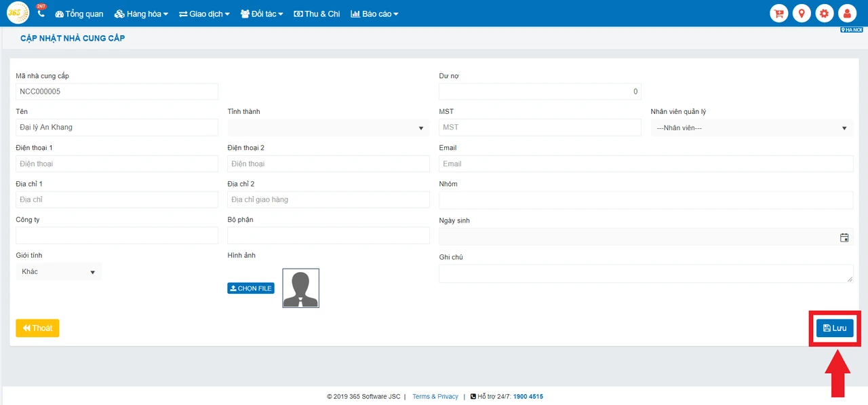
Task: Focus the Tên field
Action: pos(117,128)
